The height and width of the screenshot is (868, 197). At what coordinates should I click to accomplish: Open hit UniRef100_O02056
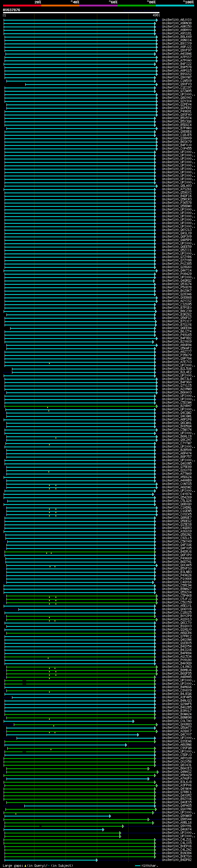[x=177, y=761]
